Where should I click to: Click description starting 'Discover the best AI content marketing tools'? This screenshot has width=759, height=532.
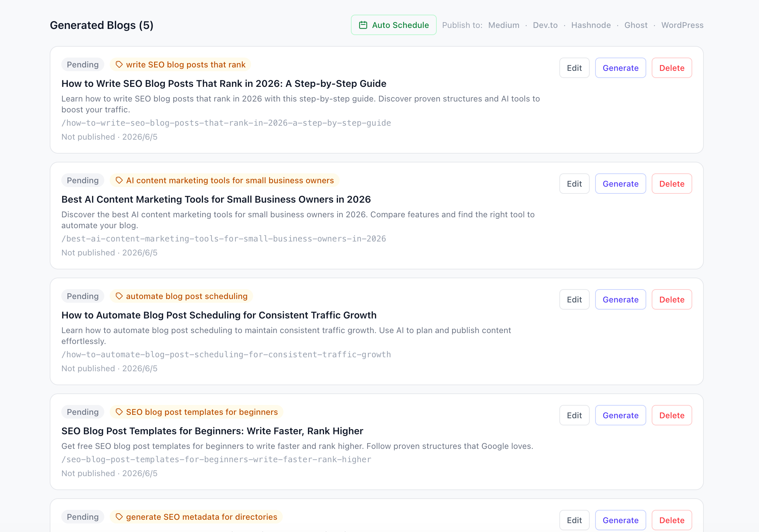298,220
